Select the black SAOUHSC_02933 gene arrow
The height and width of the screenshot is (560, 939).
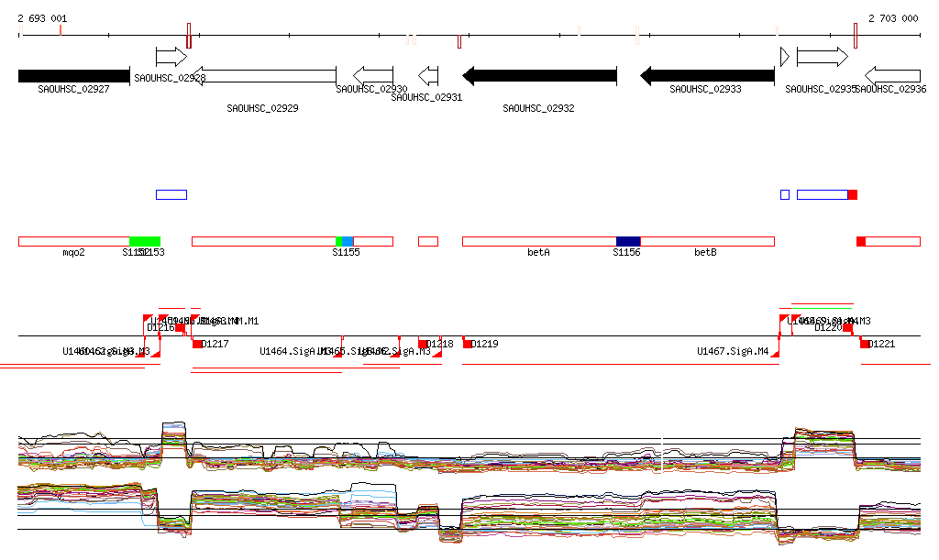707,76
